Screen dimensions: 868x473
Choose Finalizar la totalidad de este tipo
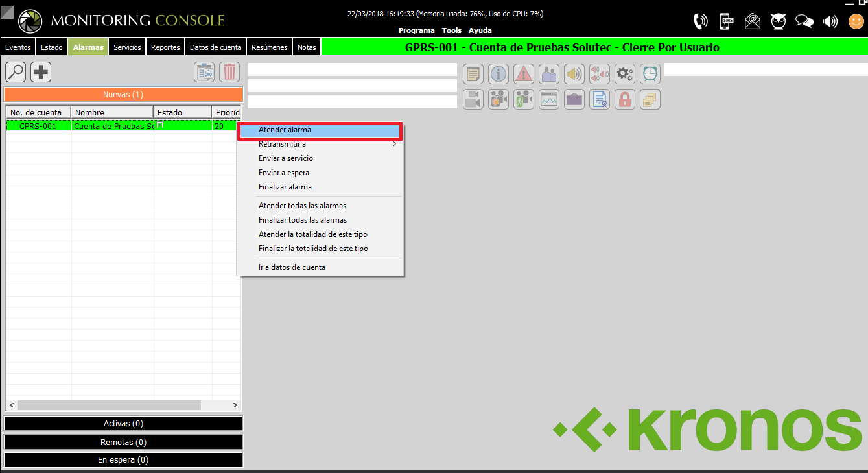320,249
